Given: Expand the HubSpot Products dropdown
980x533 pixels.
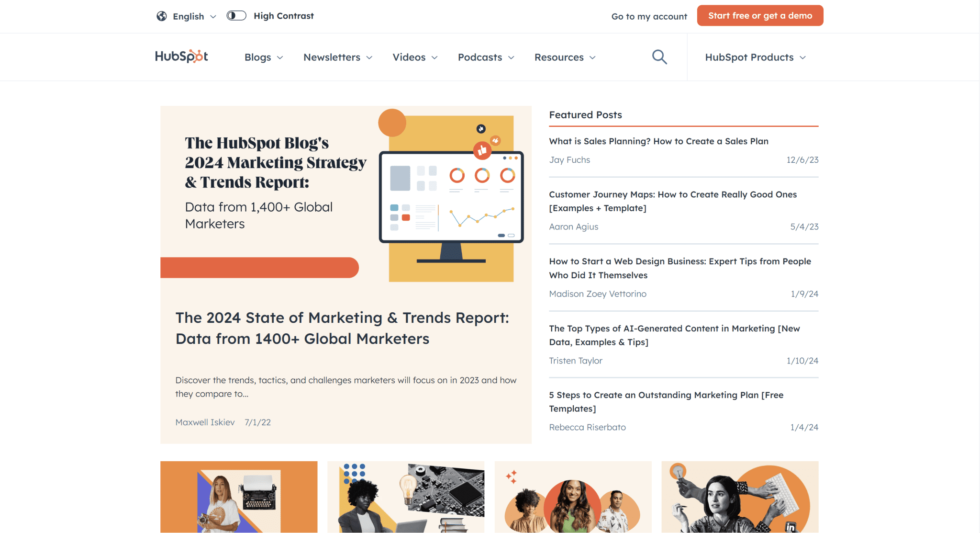Looking at the screenshot, I should coord(756,57).
